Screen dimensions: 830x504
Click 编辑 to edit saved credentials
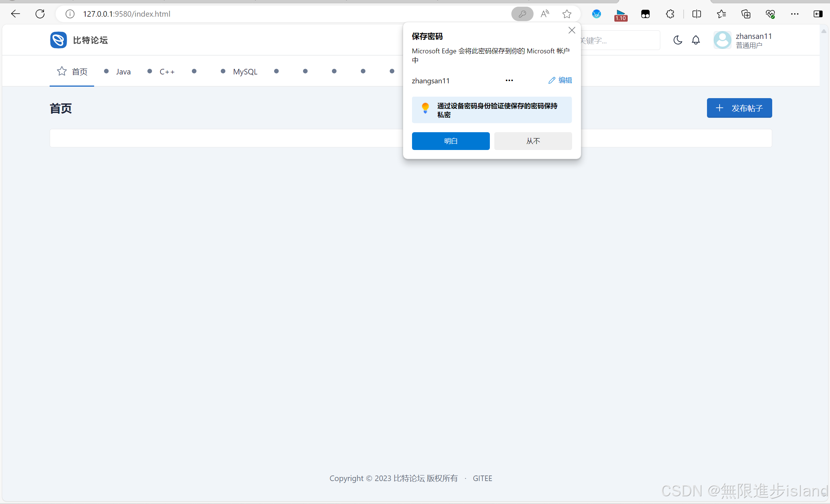click(x=560, y=80)
